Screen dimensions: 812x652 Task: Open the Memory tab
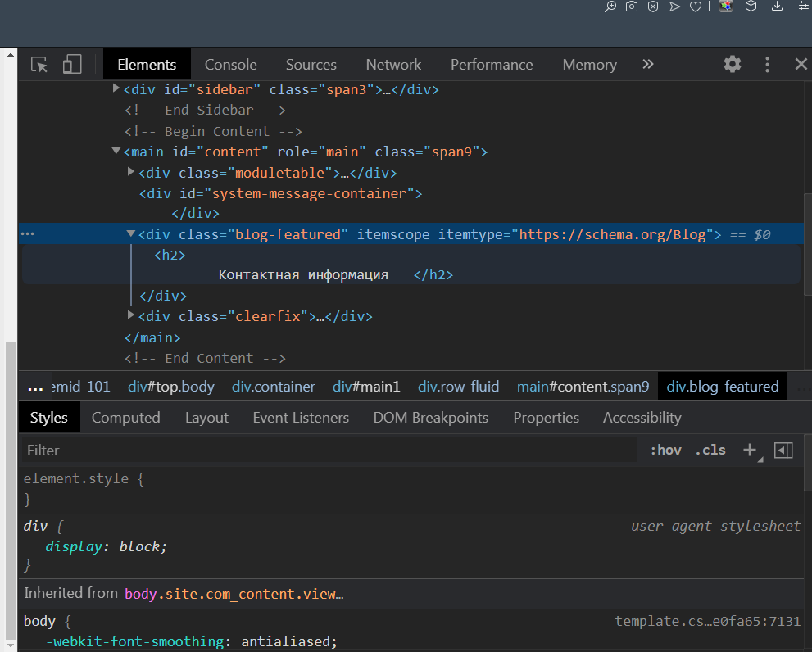pos(589,64)
